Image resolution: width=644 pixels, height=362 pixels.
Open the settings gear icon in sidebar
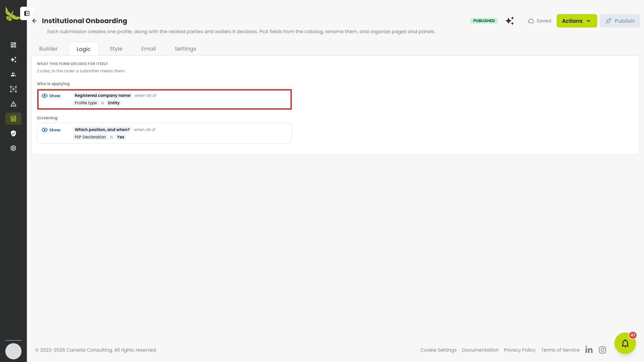pyautogui.click(x=13, y=148)
